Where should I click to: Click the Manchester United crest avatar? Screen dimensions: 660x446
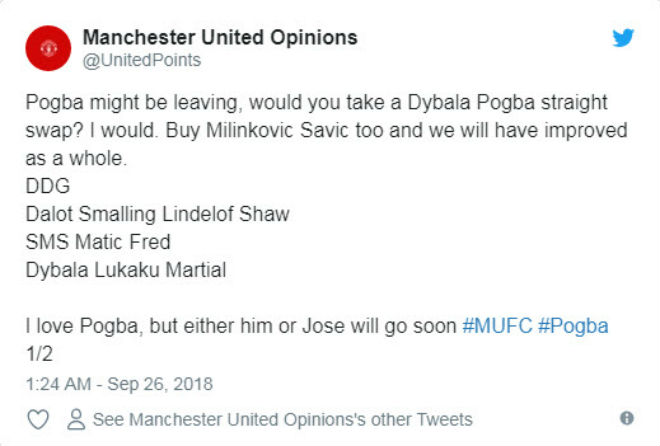[49, 48]
